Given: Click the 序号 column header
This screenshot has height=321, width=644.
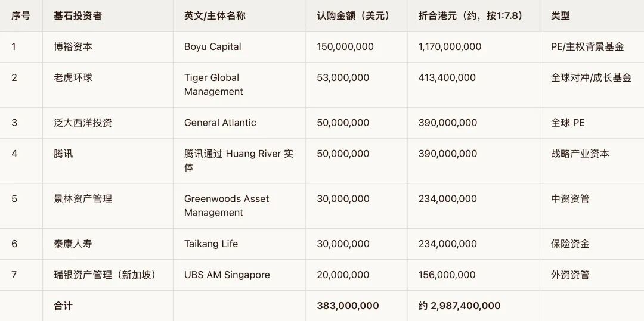Looking at the screenshot, I should [20, 16].
